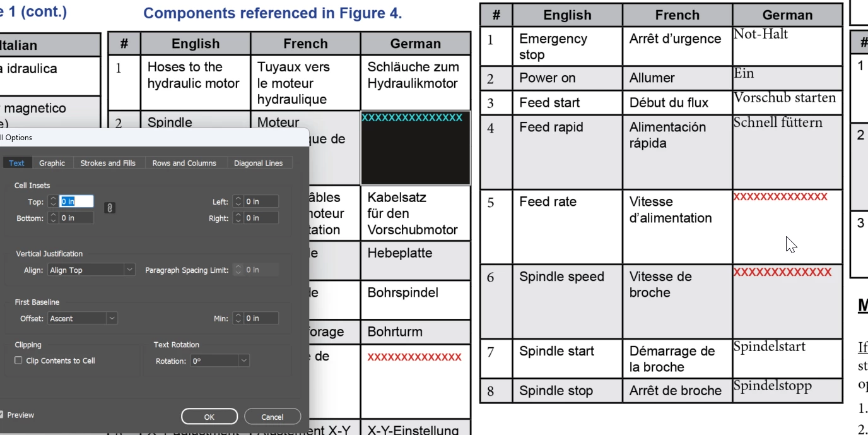Toggle the make all insets same chain icon
Image resolution: width=868 pixels, height=435 pixels.
tap(109, 208)
